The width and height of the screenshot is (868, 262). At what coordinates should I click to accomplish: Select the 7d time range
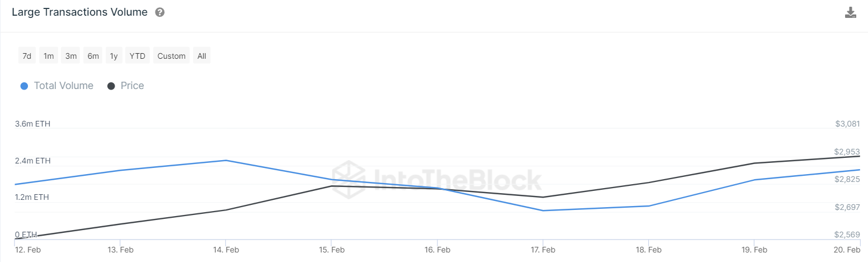point(26,56)
